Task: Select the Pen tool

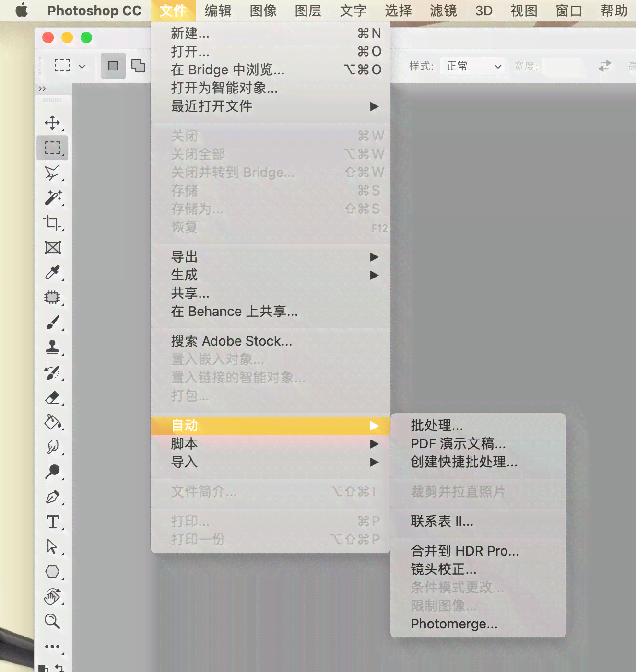Action: pos(52,497)
